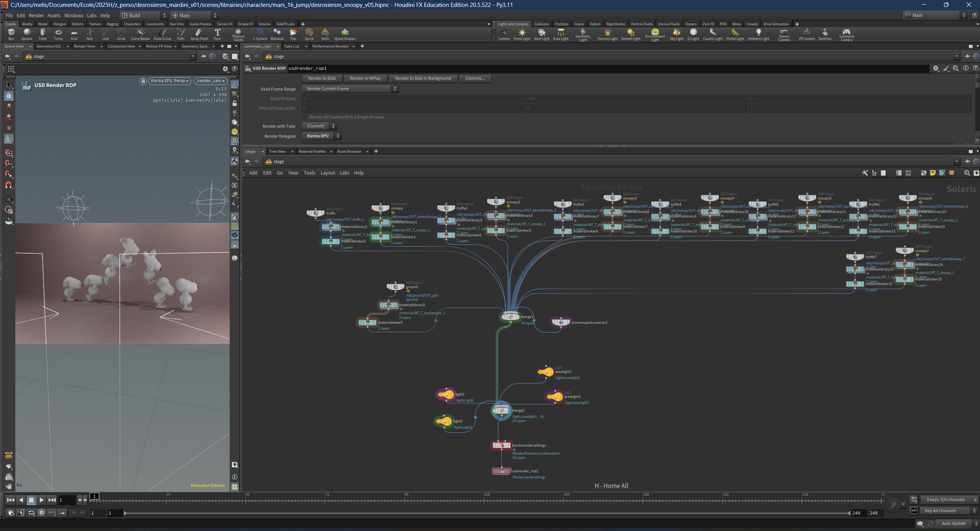Click the stage path field in viewport
Viewport: 980px width, 531px height.
[110, 56]
